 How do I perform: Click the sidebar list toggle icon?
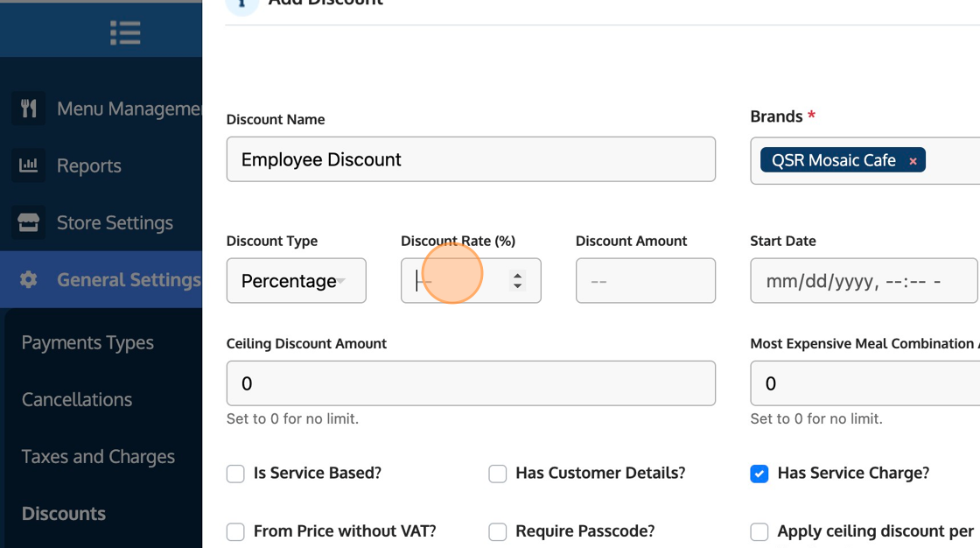coord(125,32)
